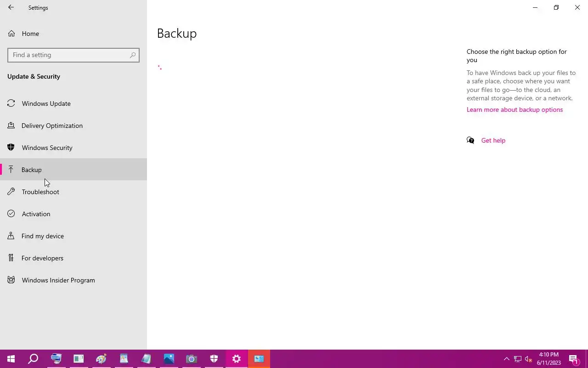Click the magnifier icon in the search box

tap(133, 55)
